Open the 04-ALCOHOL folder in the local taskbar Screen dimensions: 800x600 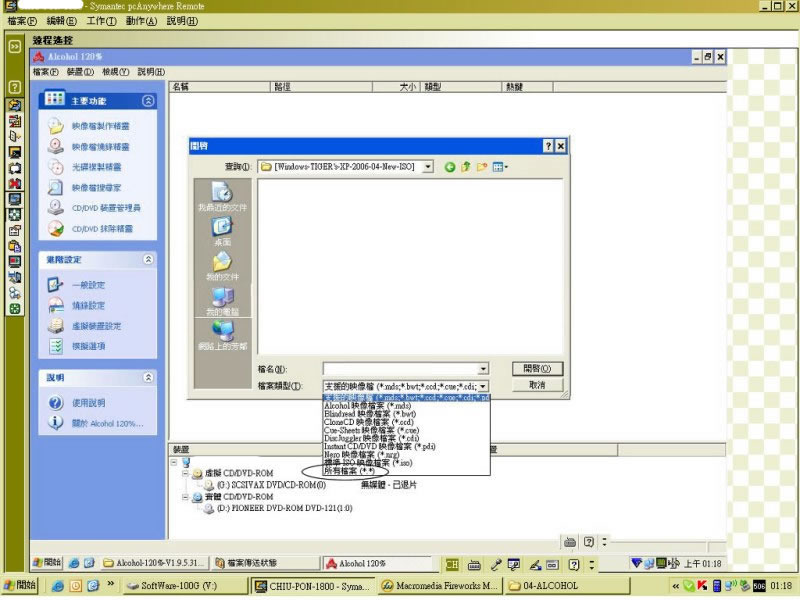567,586
